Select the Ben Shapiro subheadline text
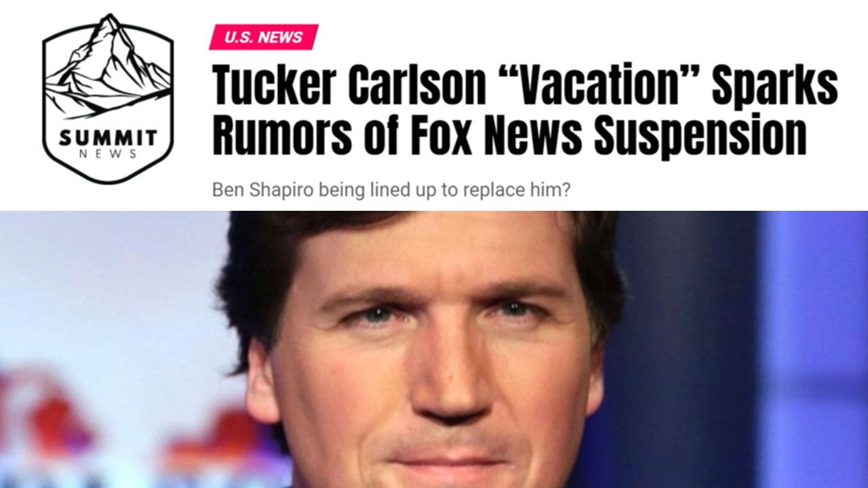 tap(391, 190)
